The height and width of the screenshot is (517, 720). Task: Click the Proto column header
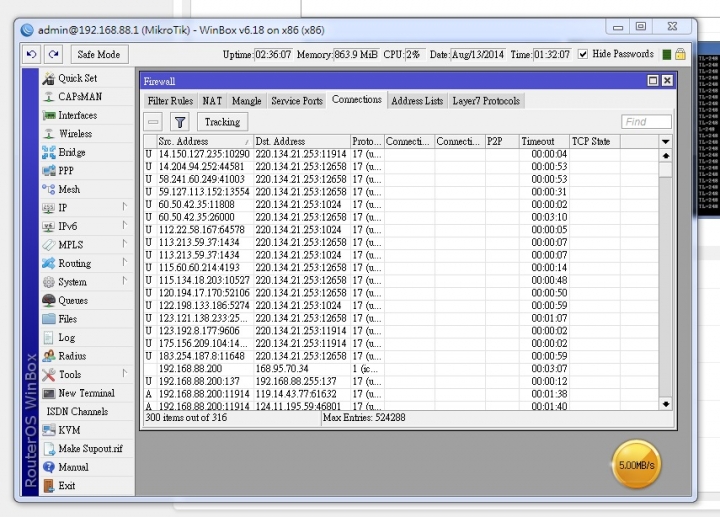pyautogui.click(x=367, y=141)
